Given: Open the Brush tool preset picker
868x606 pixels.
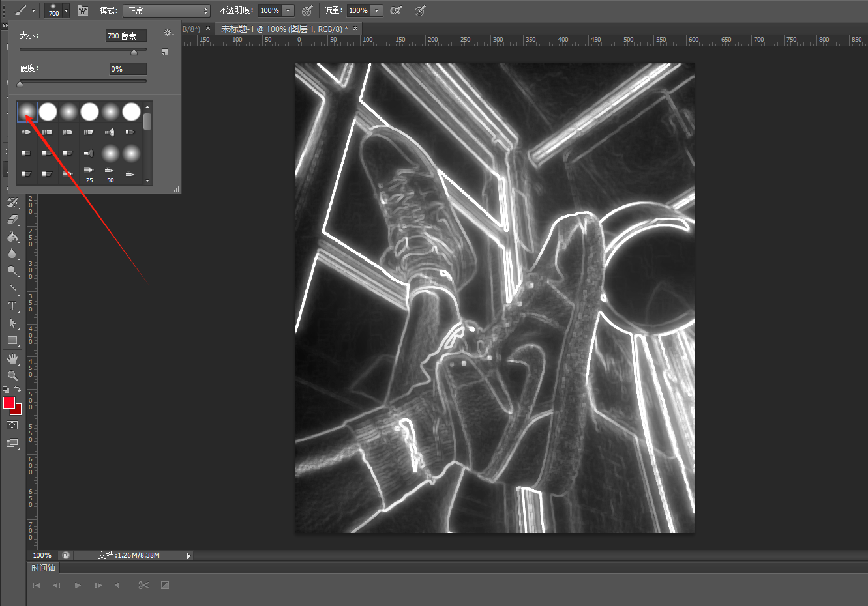Looking at the screenshot, I should 24,10.
